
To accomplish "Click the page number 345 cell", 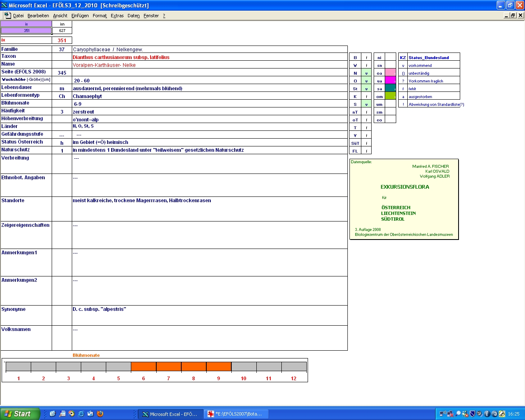I will 62,73.
